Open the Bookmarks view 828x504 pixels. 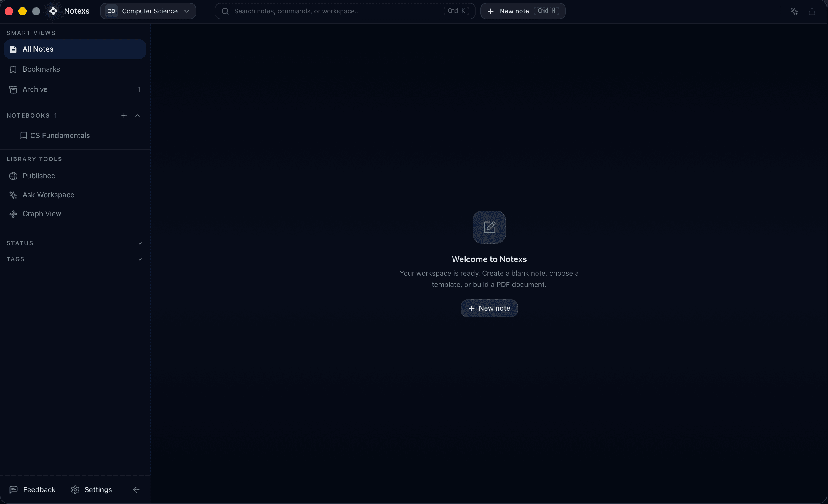tap(75, 69)
